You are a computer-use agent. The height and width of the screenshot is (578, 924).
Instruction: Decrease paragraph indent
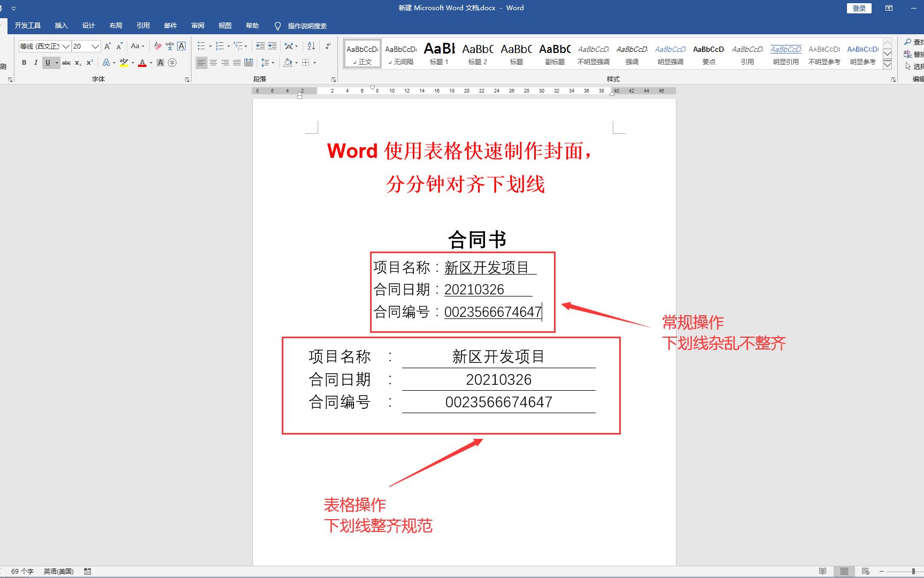260,46
